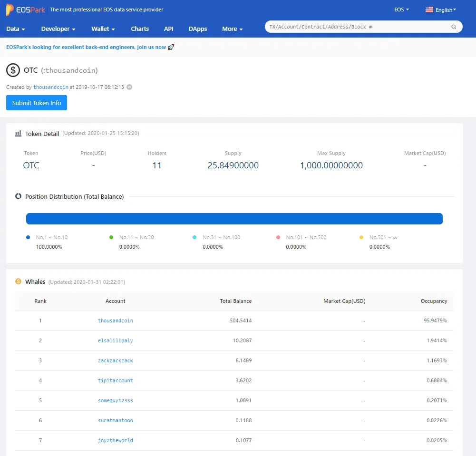This screenshot has height=456, width=476.
Task: Click the search magnifier icon
Action: (454, 27)
